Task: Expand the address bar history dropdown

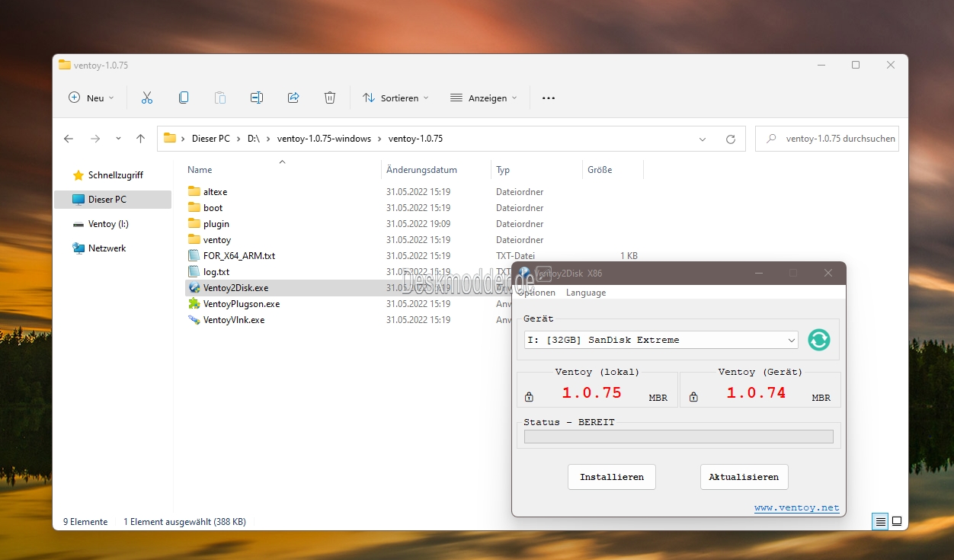Action: pyautogui.click(x=702, y=139)
